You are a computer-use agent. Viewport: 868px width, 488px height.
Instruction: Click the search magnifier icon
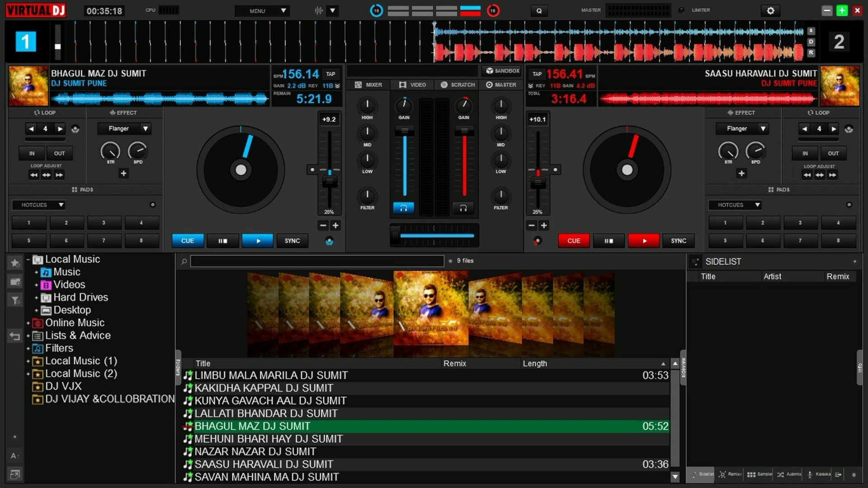184,261
